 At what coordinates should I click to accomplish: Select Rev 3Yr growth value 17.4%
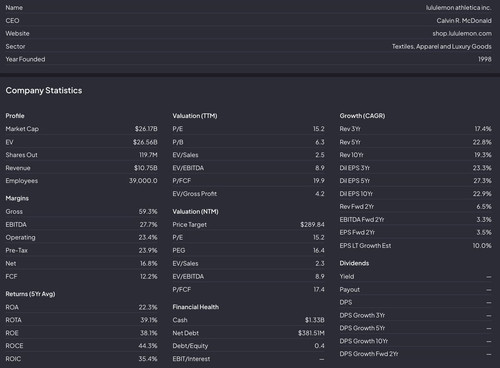point(483,129)
